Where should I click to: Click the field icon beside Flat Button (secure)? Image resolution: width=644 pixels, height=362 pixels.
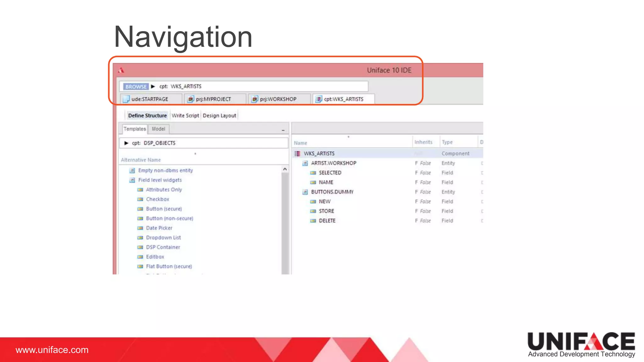[140, 266]
